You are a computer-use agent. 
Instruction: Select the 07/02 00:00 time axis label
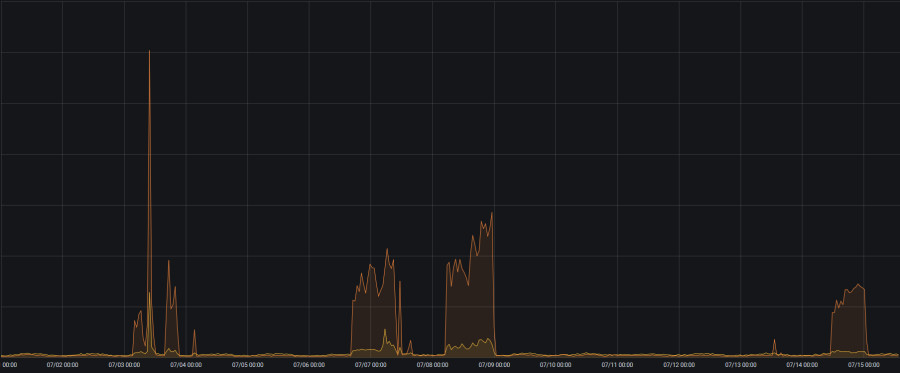pos(63,364)
